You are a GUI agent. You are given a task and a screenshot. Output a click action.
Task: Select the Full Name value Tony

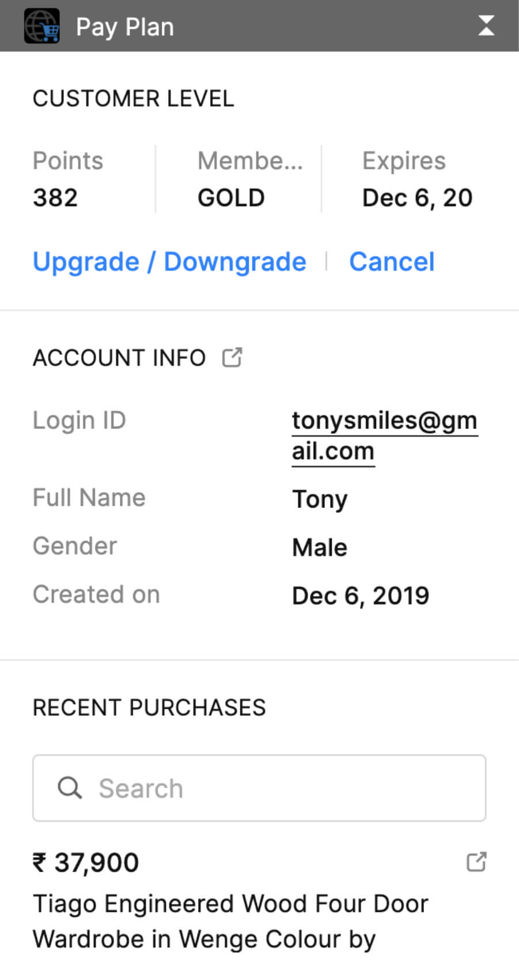[x=320, y=500]
